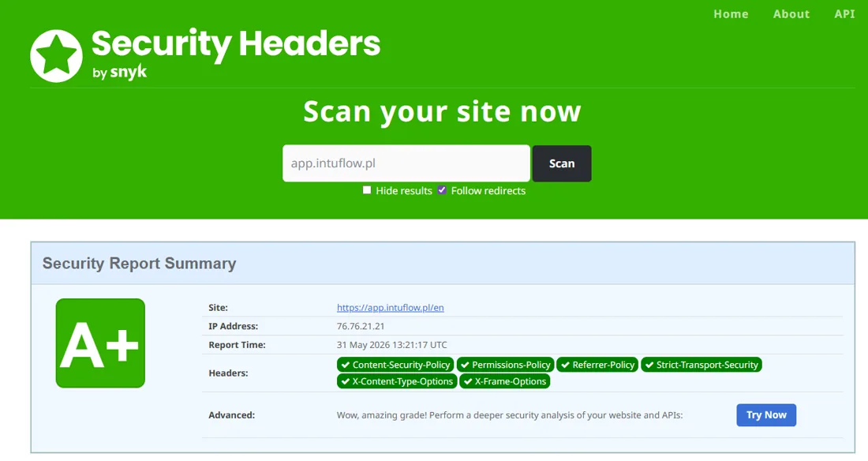
Task: Enable the Hide results checkbox
Action: coord(366,190)
